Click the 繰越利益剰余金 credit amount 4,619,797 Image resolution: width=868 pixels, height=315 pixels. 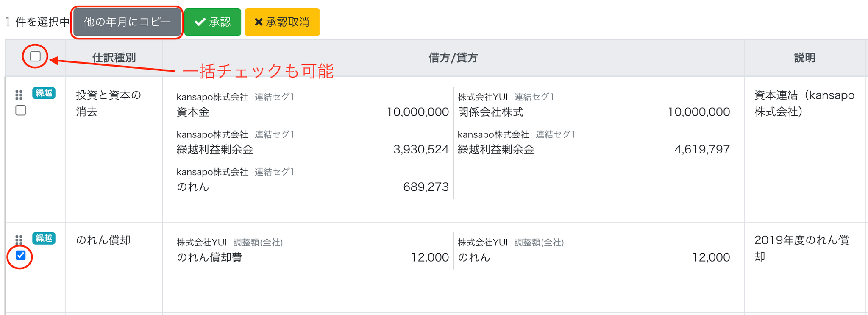click(702, 149)
